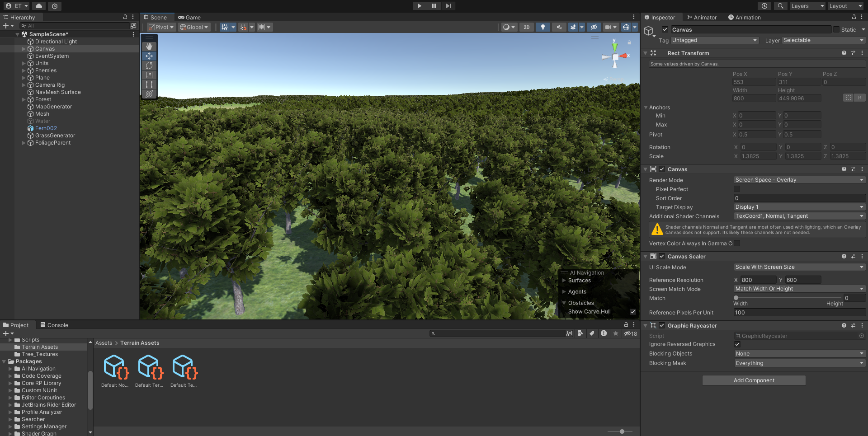The height and width of the screenshot is (436, 868).
Task: Click the Assets breadcrumb in Project panel
Action: click(x=104, y=342)
